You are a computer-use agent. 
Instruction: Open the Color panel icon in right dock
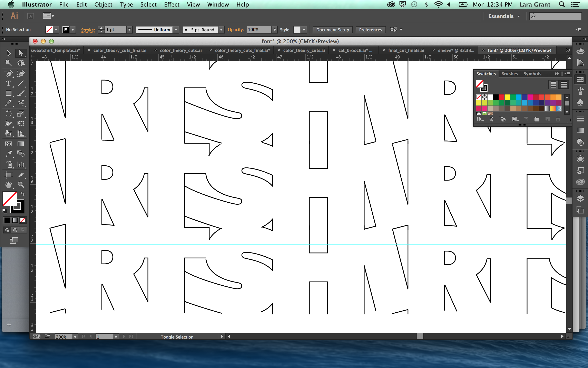[580, 52]
